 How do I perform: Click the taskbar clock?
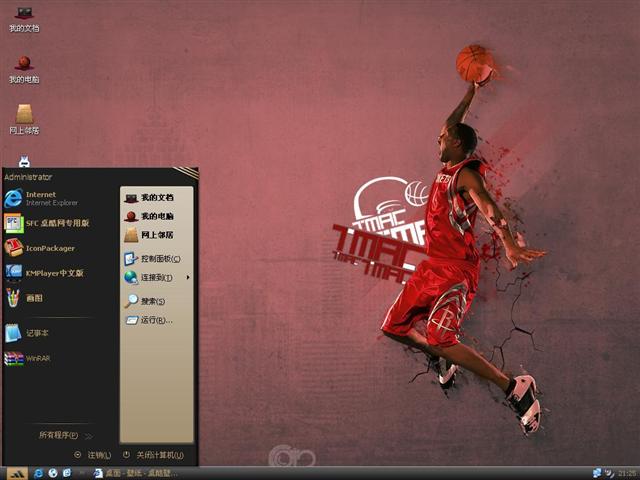tap(627, 473)
